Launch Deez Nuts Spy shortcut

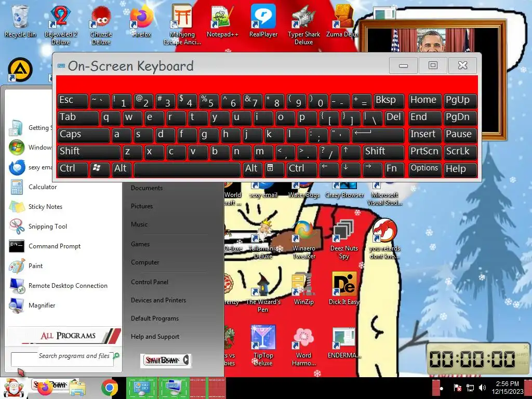click(x=344, y=240)
